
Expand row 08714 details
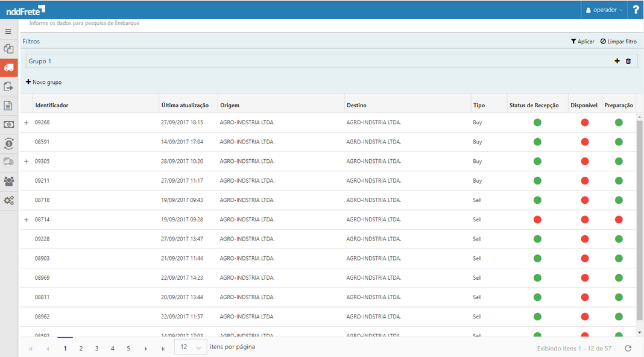[x=26, y=220]
